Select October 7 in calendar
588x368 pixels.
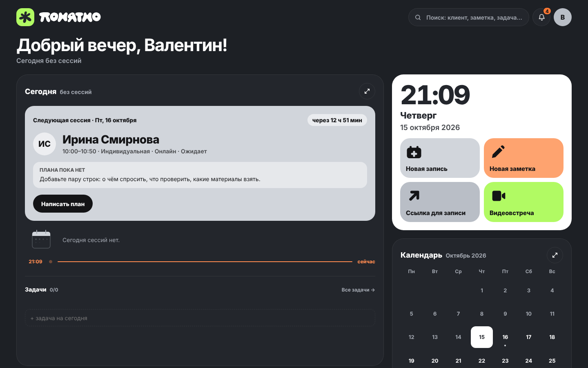tap(458, 314)
